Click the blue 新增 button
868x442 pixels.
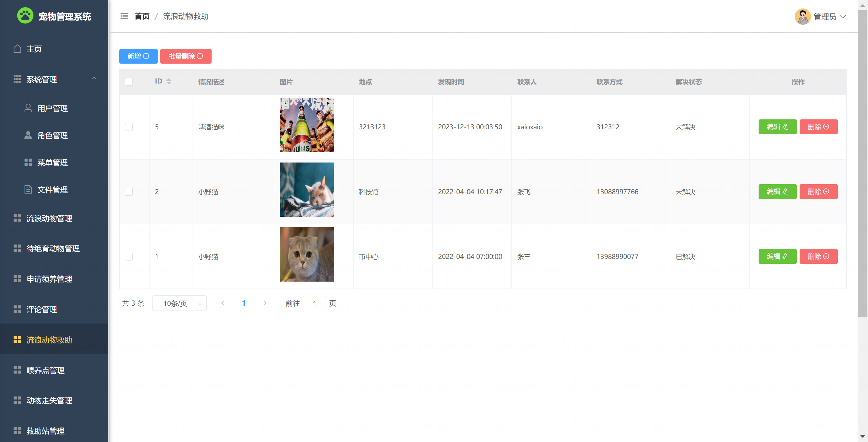click(x=138, y=56)
